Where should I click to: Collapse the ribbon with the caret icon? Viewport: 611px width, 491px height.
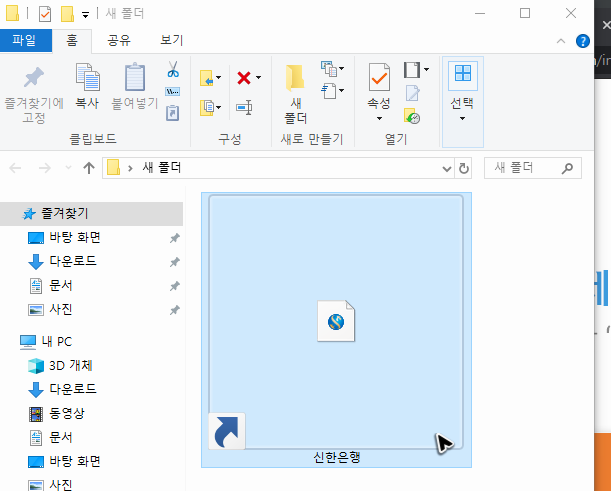(x=561, y=41)
